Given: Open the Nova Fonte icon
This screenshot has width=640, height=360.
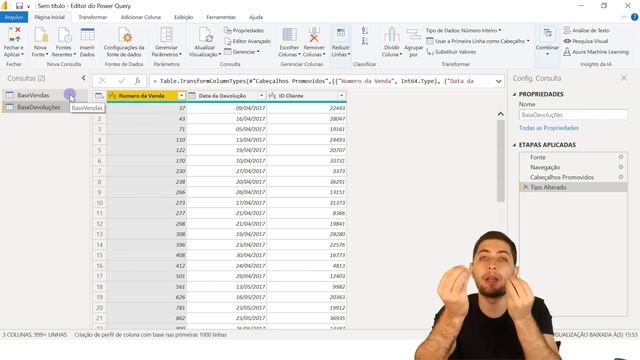Looking at the screenshot, I should [x=40, y=35].
